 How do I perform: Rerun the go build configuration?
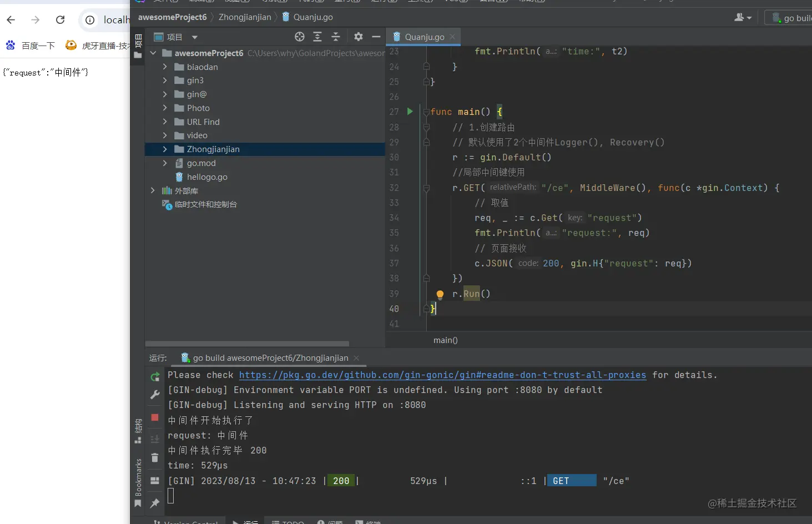pos(155,377)
